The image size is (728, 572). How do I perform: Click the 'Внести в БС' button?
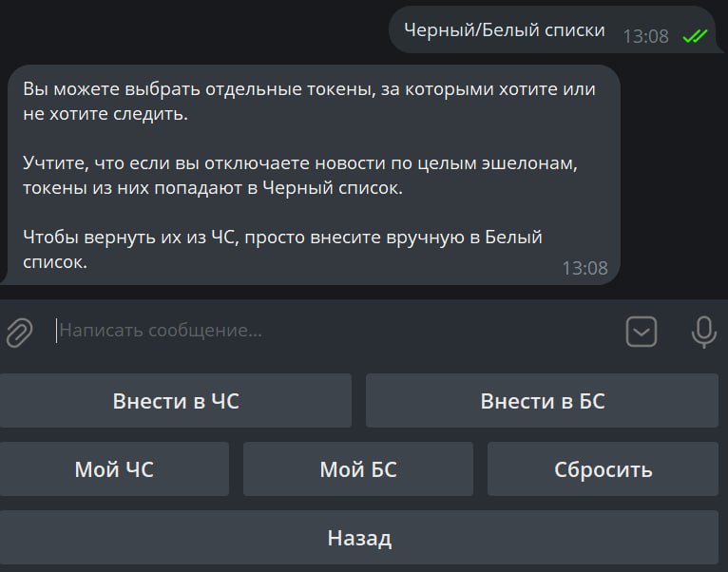point(543,401)
